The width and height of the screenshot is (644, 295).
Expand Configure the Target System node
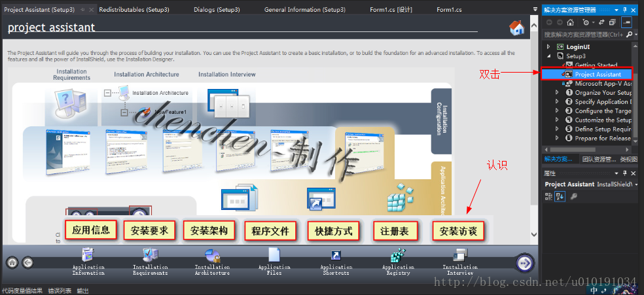point(557,111)
